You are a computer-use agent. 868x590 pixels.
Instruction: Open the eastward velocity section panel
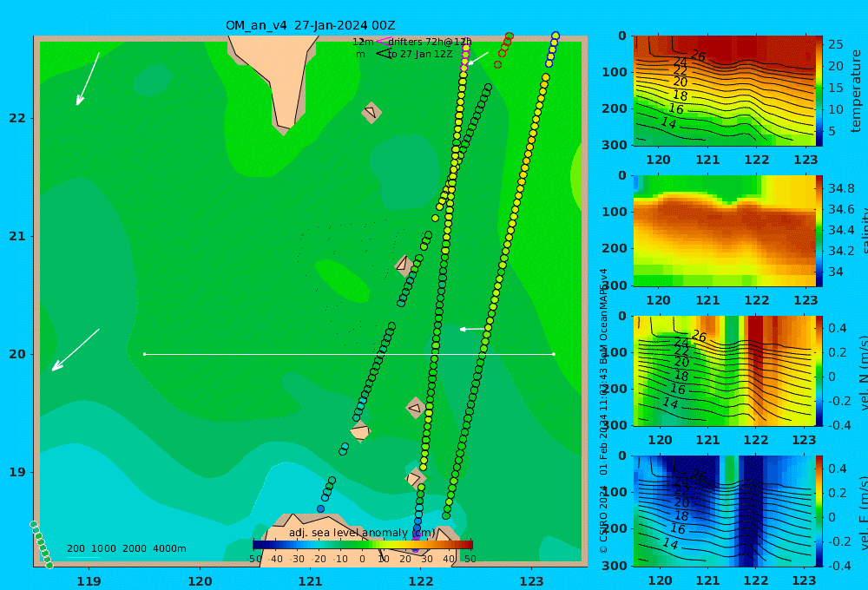pyautogui.click(x=725, y=511)
